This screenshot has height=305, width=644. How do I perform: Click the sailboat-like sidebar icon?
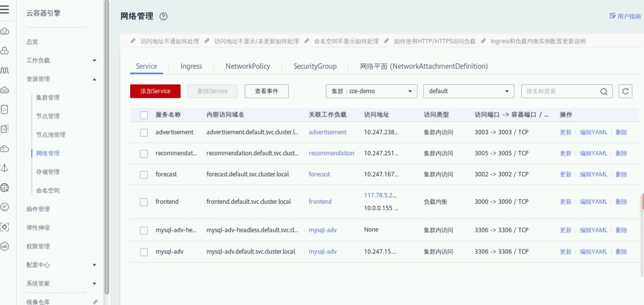tap(4, 168)
